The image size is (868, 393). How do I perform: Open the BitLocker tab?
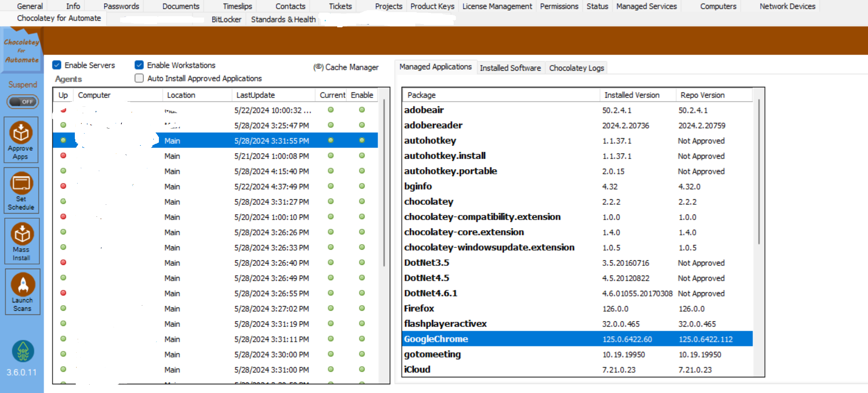226,19
